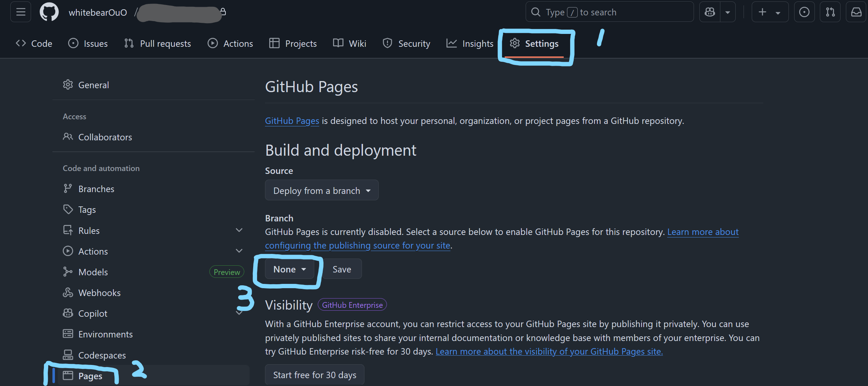Image resolution: width=868 pixels, height=386 pixels.
Task: Click the GitHub octocat logo
Action: [49, 12]
